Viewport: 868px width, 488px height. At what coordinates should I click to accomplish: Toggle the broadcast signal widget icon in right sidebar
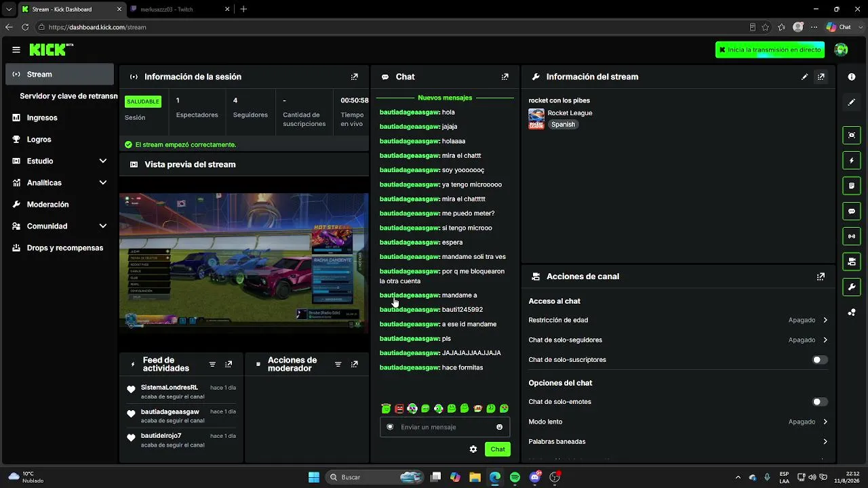pos(852,237)
